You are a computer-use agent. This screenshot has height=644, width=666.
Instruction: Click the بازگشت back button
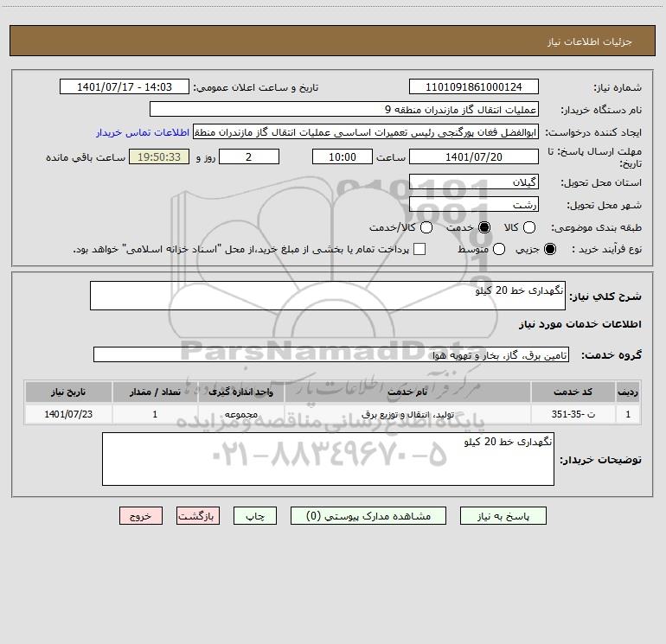[x=198, y=516]
